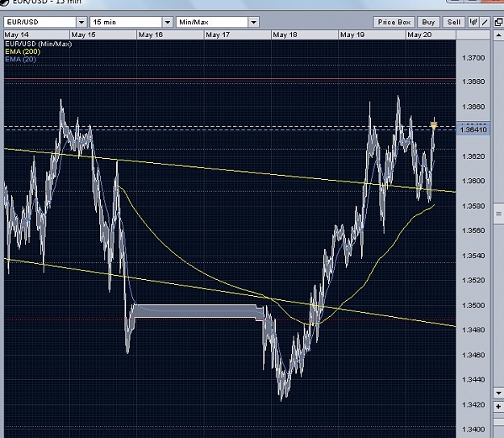Click the 1.3620 price axis label
Viewport: 504px width, 438px height.
473,156
